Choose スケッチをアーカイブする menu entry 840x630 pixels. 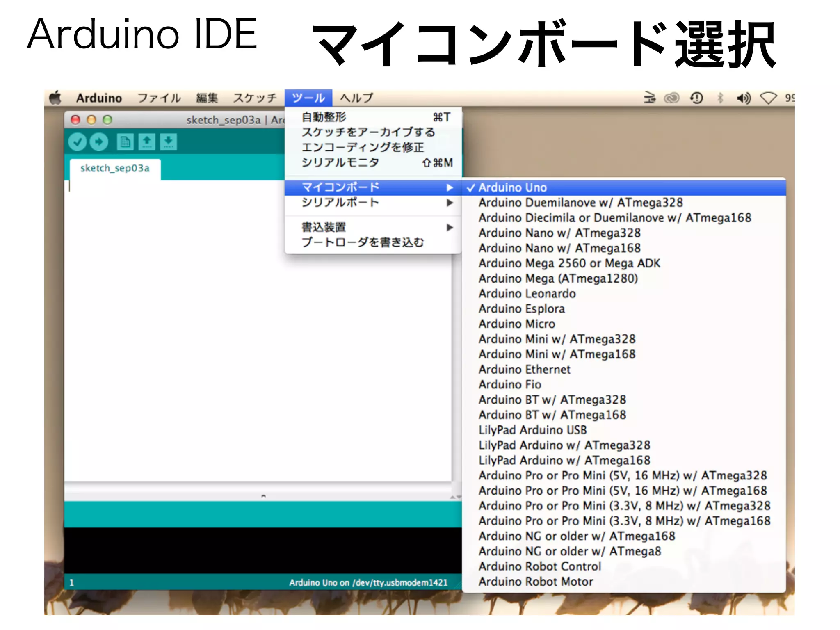point(373,132)
